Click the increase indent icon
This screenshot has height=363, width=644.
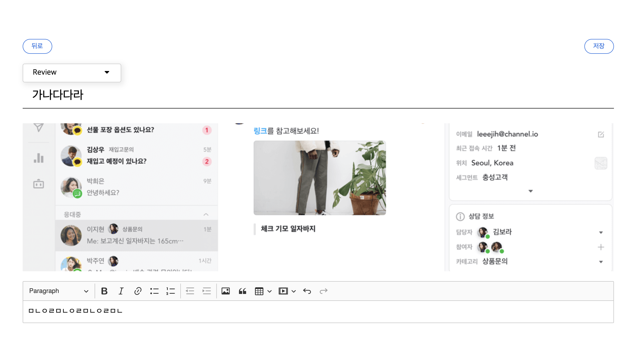tap(206, 291)
